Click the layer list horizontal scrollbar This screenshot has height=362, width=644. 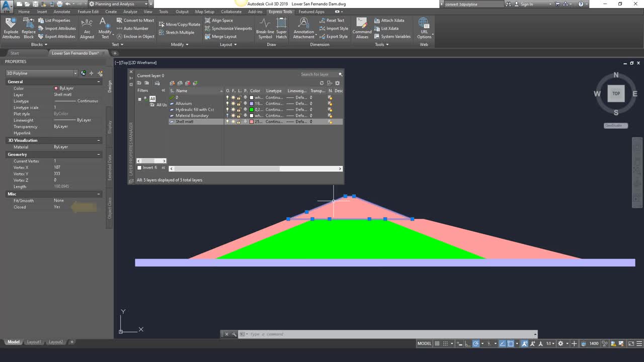pos(255,168)
